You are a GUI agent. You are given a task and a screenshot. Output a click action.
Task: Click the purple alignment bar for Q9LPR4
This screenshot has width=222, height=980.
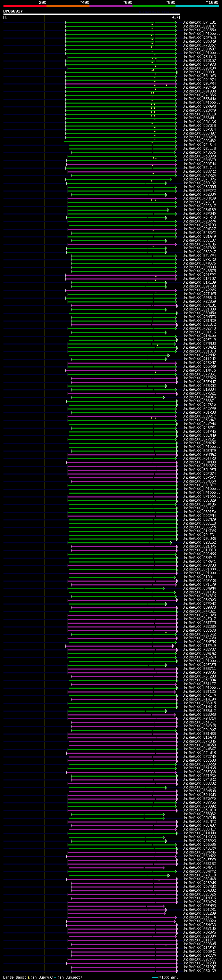[121, 84]
